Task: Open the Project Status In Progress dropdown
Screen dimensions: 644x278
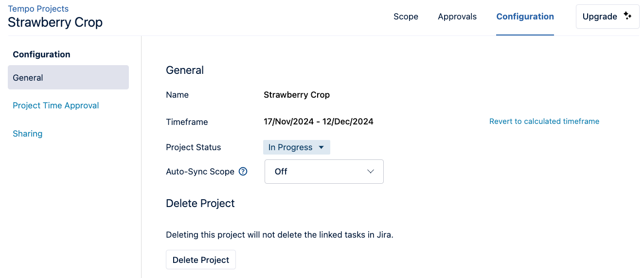Action: point(296,147)
